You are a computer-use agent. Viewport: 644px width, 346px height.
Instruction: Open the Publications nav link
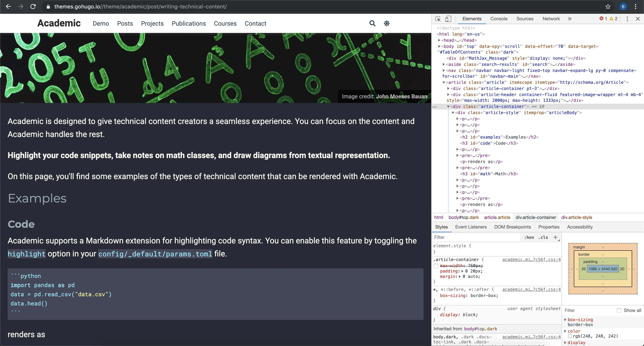188,24
